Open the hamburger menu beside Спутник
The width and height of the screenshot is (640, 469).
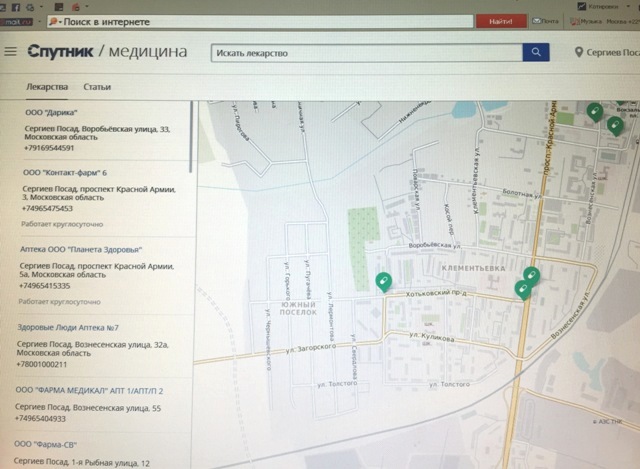tap(11, 51)
